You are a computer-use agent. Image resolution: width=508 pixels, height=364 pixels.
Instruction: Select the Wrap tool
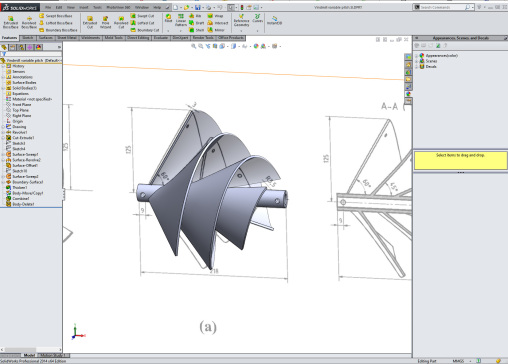(215, 16)
